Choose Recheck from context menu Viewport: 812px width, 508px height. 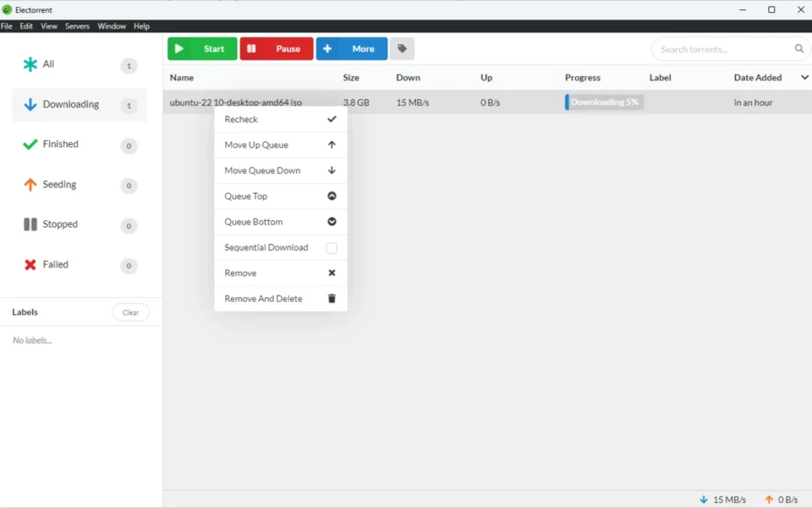click(281, 119)
